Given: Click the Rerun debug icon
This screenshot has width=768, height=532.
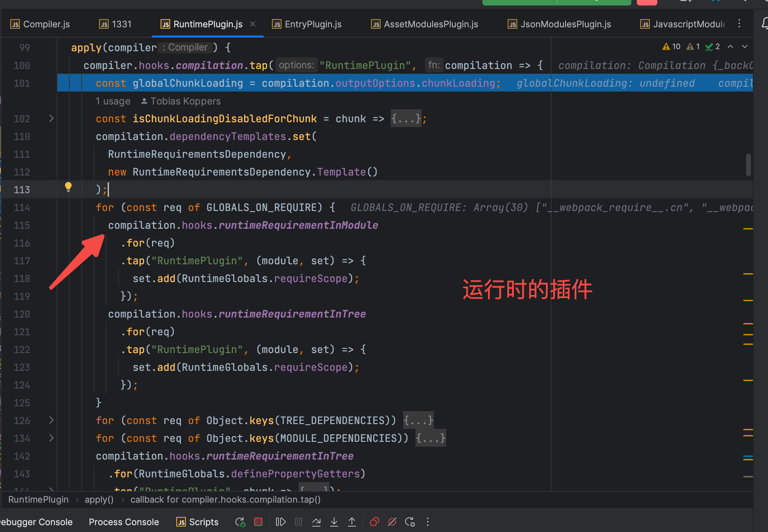Looking at the screenshot, I should [240, 522].
